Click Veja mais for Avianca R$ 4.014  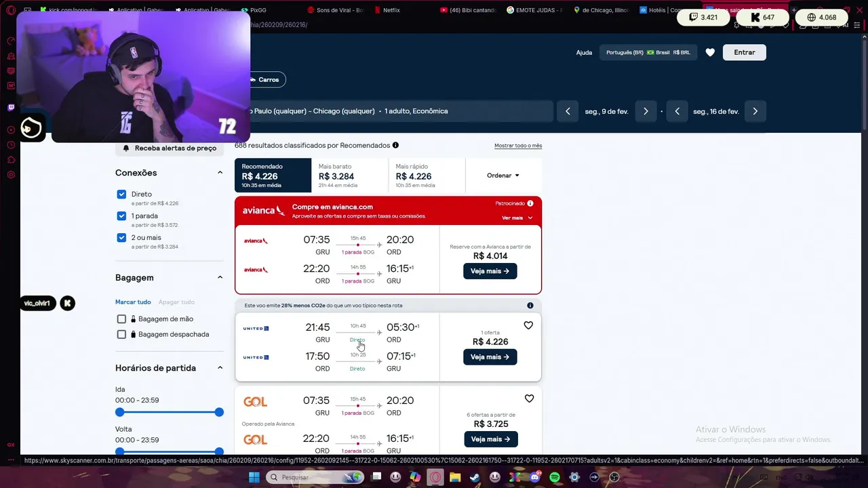point(490,271)
